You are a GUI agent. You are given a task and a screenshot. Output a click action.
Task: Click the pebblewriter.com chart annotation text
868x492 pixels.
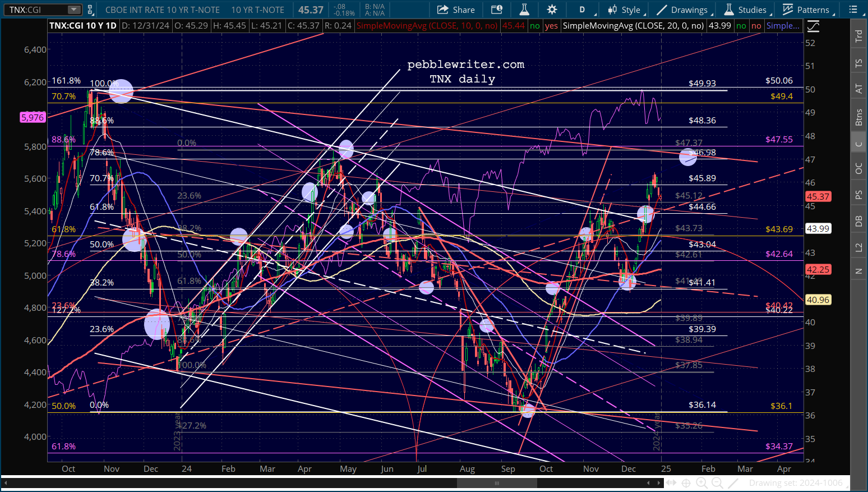(x=466, y=65)
